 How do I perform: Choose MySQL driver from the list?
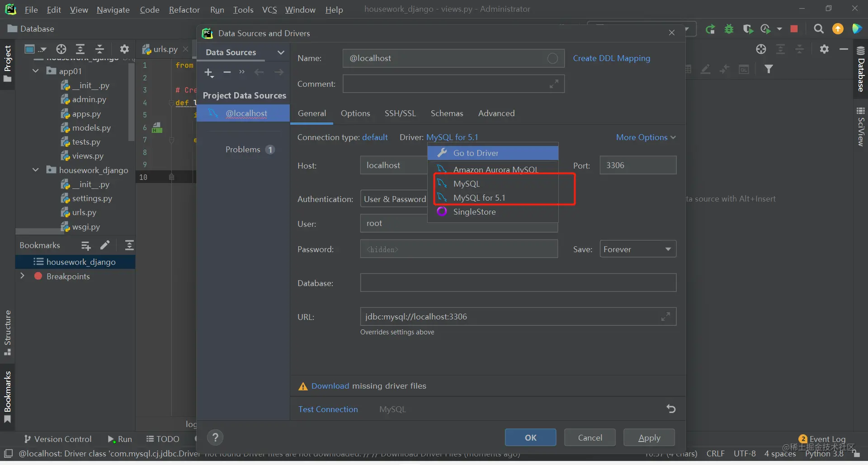(493, 184)
